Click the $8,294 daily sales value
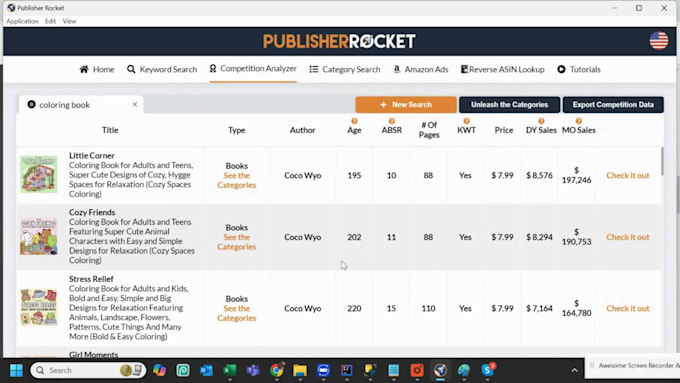The width and height of the screenshot is (680, 383). [539, 237]
